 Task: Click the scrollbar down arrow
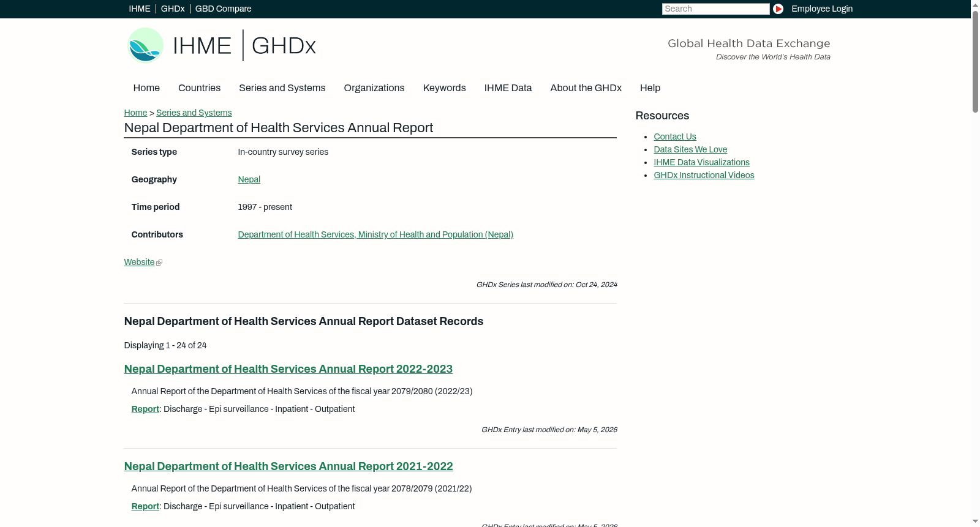click(x=975, y=522)
